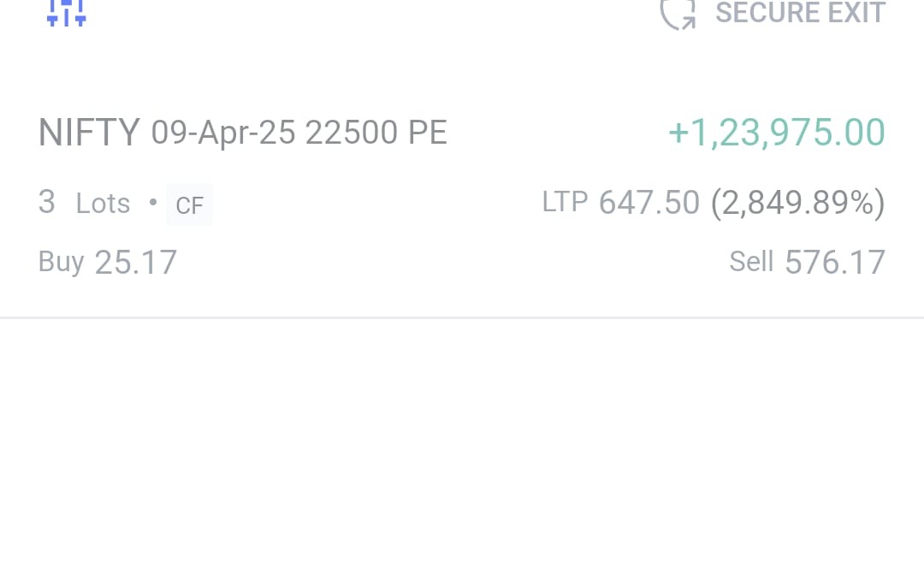Click the Secure Exit shield icon
Screen dimensions: 924x580
(x=678, y=13)
